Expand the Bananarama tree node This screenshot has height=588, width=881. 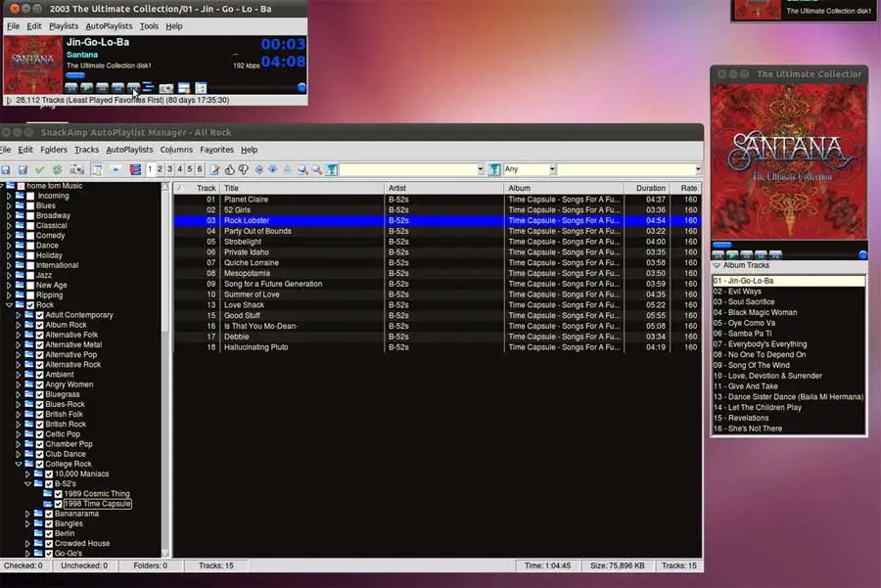click(27, 514)
